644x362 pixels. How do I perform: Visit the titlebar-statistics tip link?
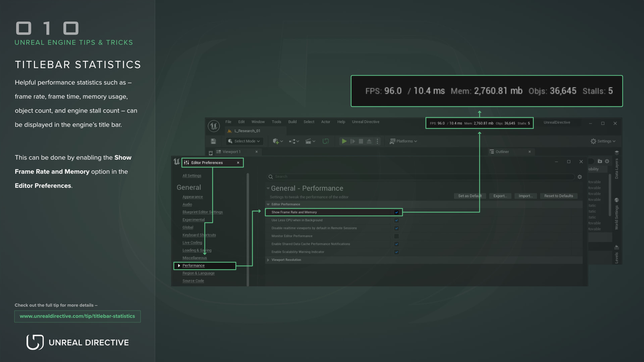[x=77, y=316]
